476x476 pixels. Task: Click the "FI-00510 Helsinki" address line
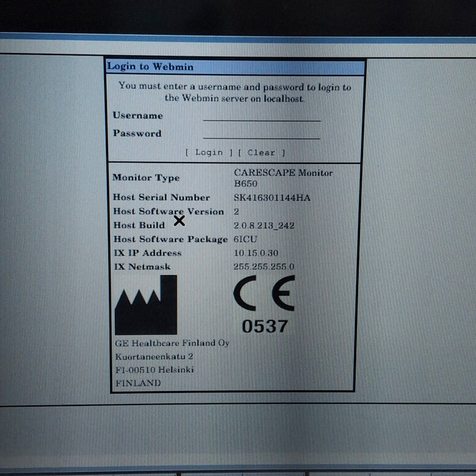click(154, 370)
